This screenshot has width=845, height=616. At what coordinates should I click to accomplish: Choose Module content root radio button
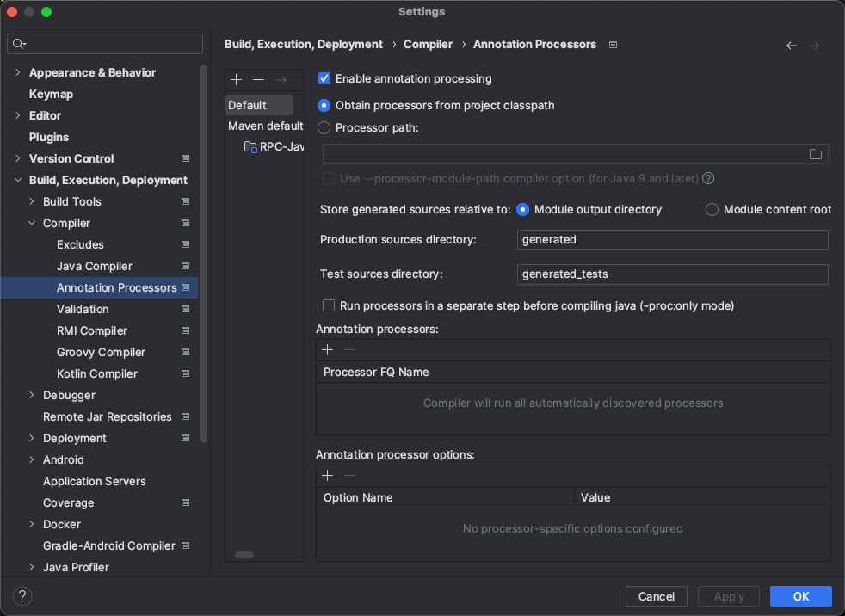[712, 210]
